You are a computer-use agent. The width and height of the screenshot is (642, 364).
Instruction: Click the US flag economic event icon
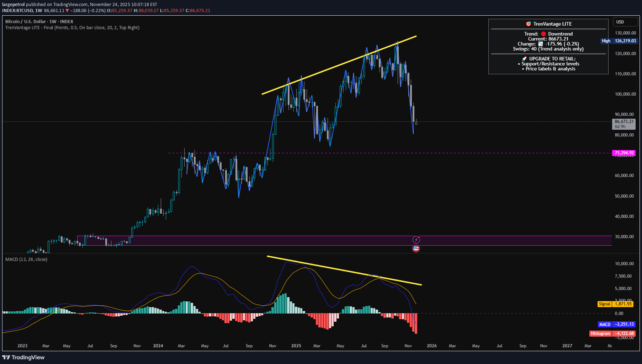416,248
